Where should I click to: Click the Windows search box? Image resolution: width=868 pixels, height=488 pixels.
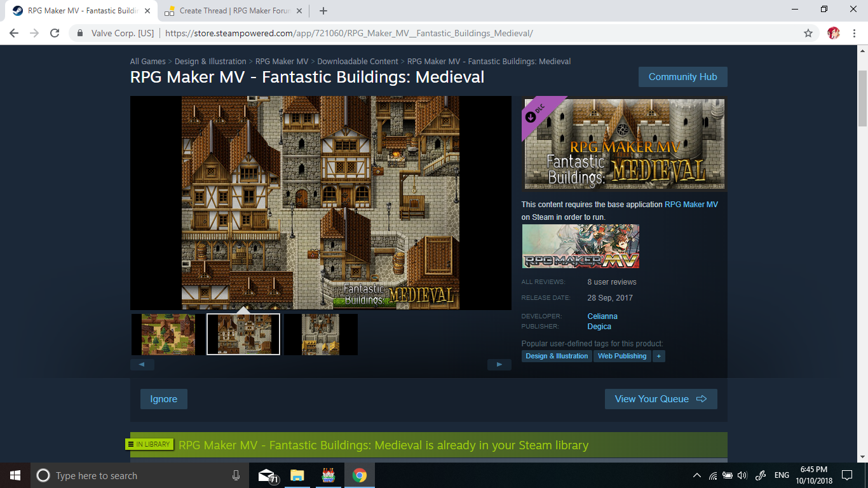pos(141,475)
